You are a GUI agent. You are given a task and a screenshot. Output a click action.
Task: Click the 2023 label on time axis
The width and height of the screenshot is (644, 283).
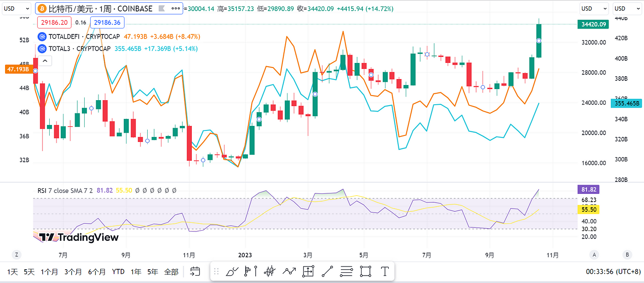pos(245,255)
